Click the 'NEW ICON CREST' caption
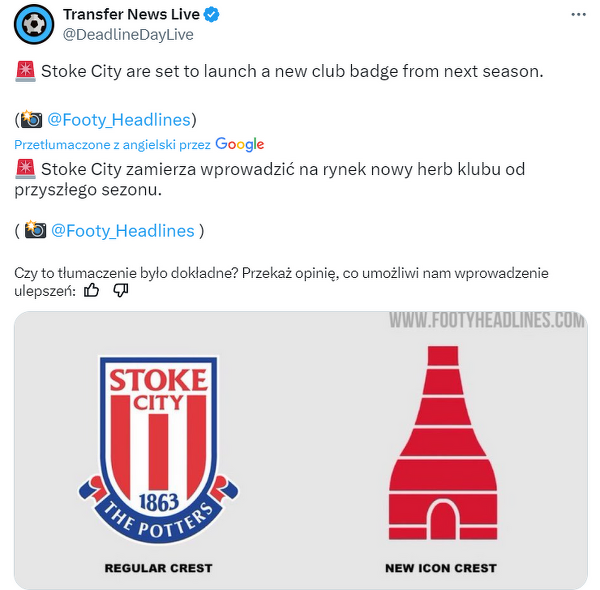 441,568
